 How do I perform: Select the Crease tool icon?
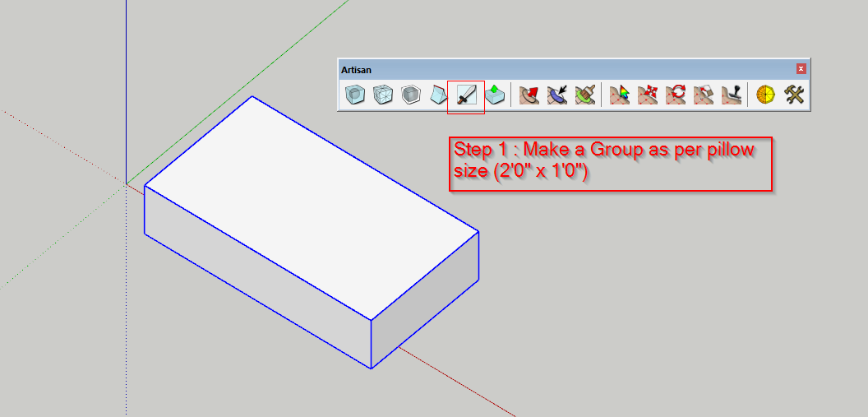[x=438, y=95]
